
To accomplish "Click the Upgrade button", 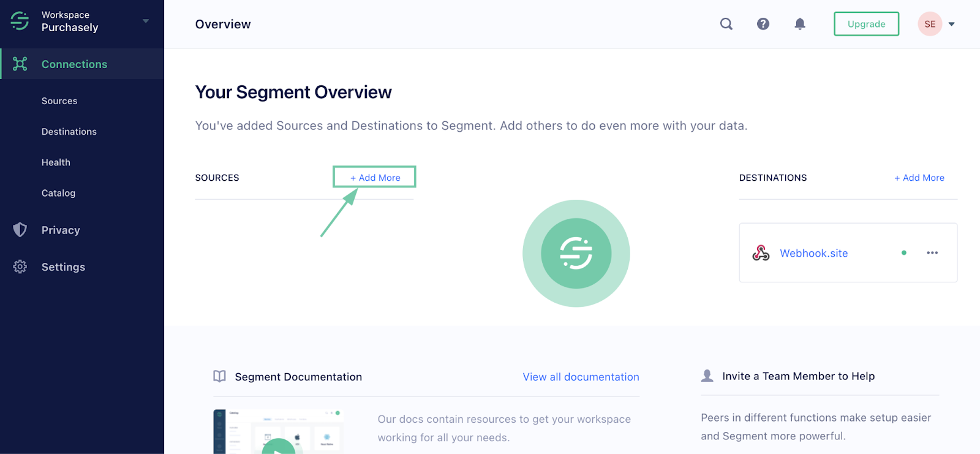I will coord(867,24).
